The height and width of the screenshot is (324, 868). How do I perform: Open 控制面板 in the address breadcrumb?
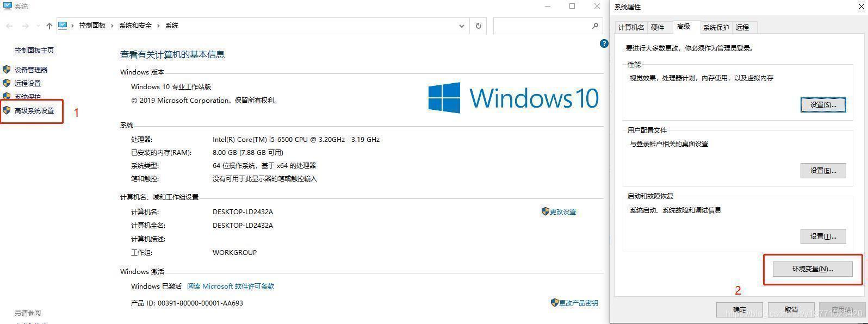(x=92, y=26)
